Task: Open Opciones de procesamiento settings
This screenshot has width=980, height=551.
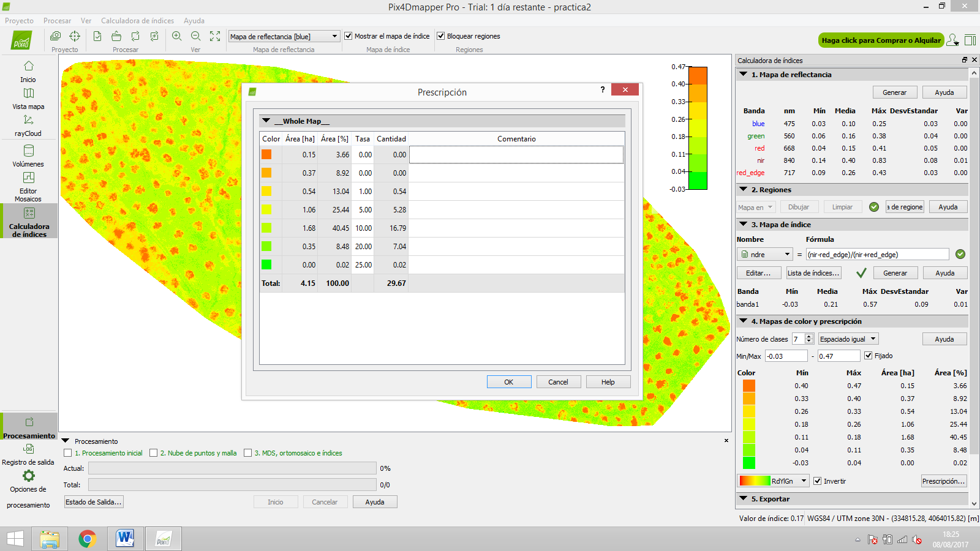Action: (28, 489)
